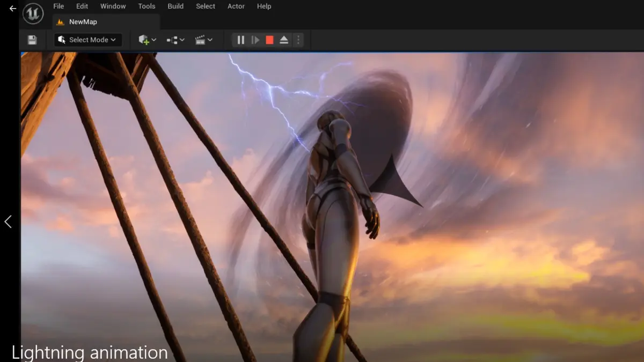Click the Unreal Engine logo icon
Image resolution: width=644 pixels, height=362 pixels.
pyautogui.click(x=33, y=13)
